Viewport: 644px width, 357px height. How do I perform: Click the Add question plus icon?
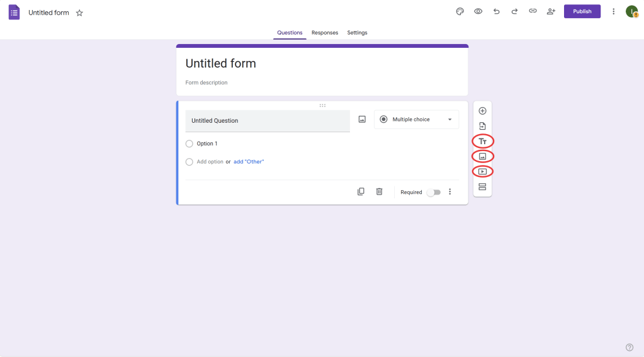(482, 111)
